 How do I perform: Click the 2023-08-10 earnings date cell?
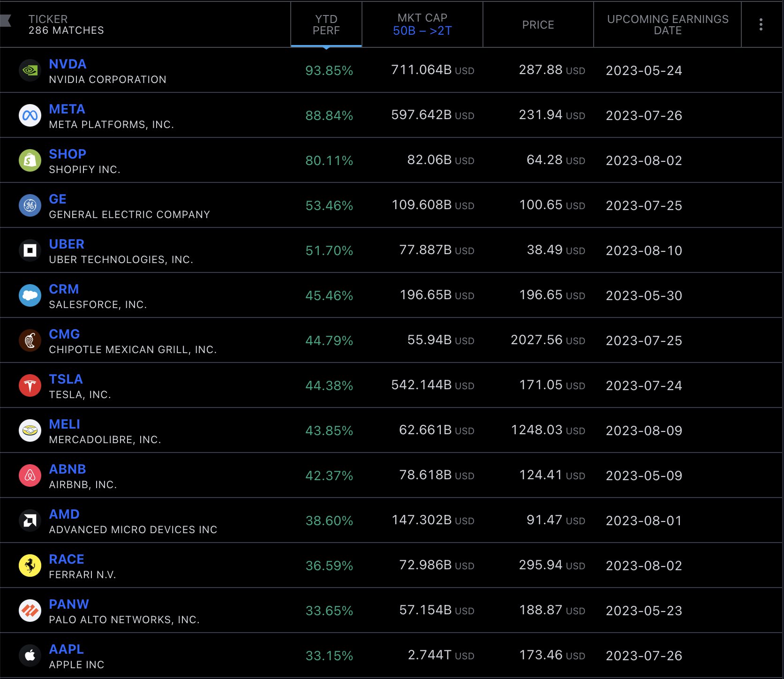tap(644, 250)
